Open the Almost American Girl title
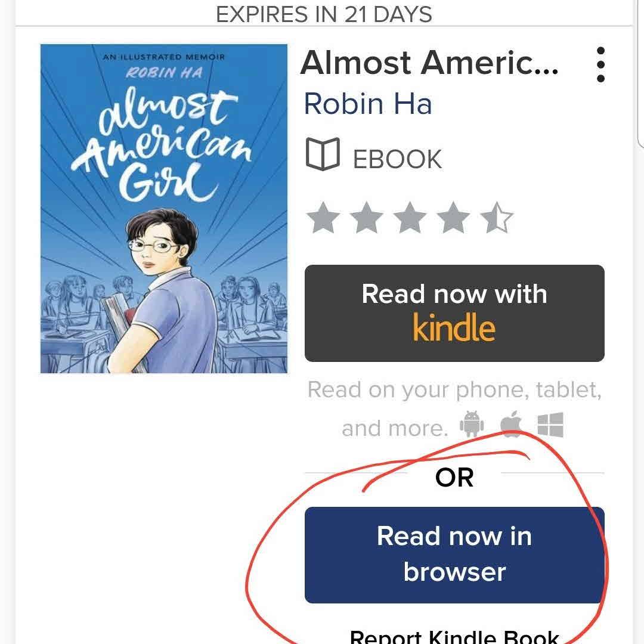The width and height of the screenshot is (644, 644). [x=429, y=63]
